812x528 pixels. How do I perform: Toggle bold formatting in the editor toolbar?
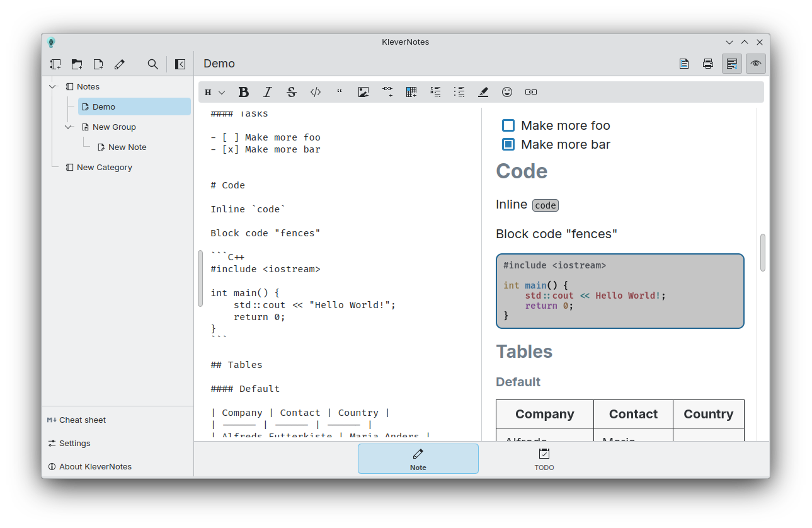[244, 92]
